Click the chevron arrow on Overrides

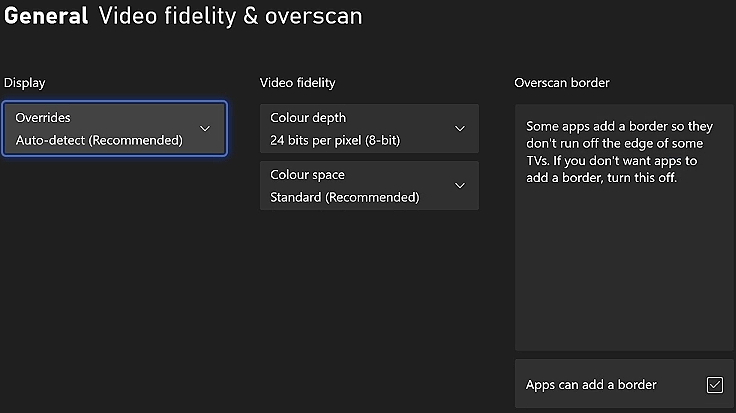(205, 129)
